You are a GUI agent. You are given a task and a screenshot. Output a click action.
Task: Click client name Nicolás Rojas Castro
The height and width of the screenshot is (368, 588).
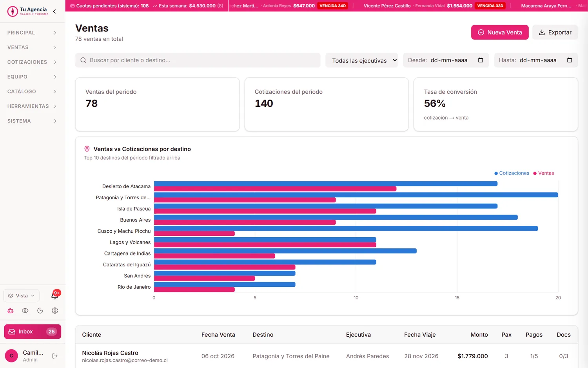110,353
